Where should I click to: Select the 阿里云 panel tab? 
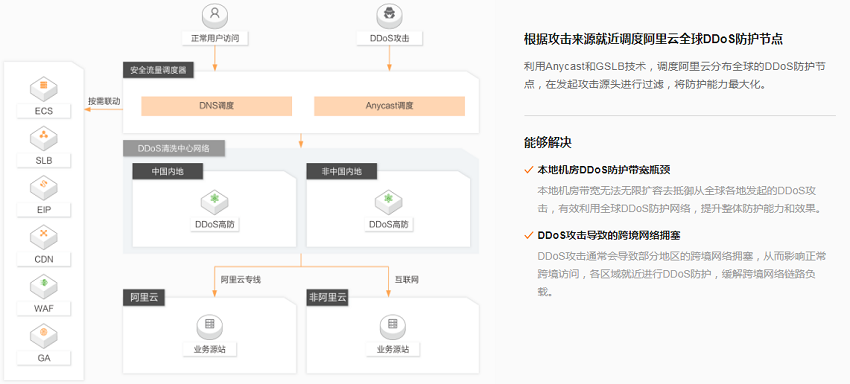coord(144,298)
